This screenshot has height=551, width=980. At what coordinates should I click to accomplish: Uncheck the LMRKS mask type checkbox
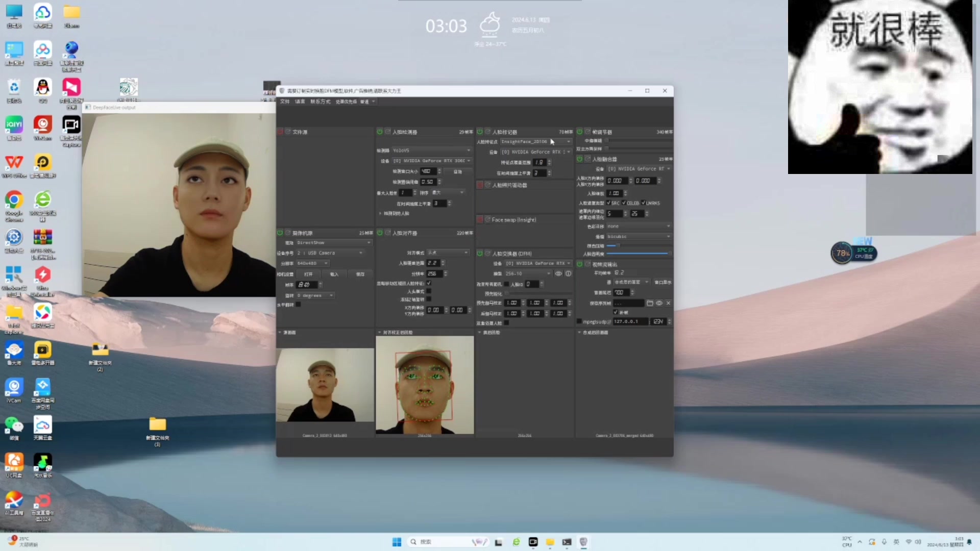pyautogui.click(x=643, y=203)
